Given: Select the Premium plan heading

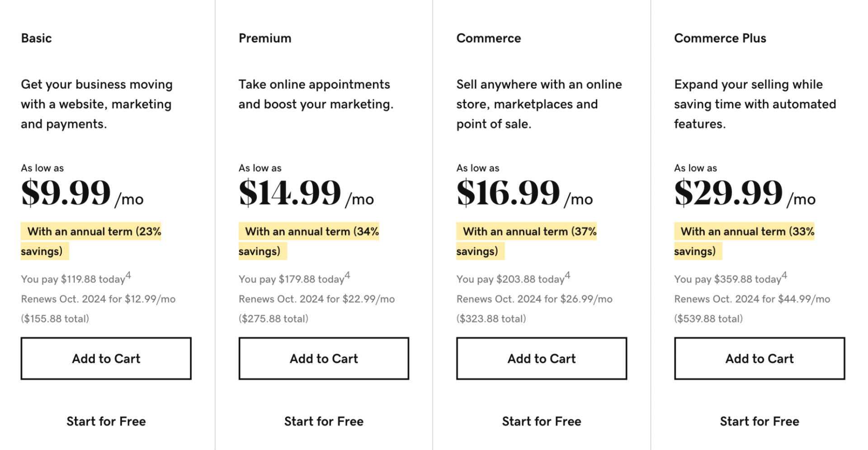Looking at the screenshot, I should click(265, 38).
